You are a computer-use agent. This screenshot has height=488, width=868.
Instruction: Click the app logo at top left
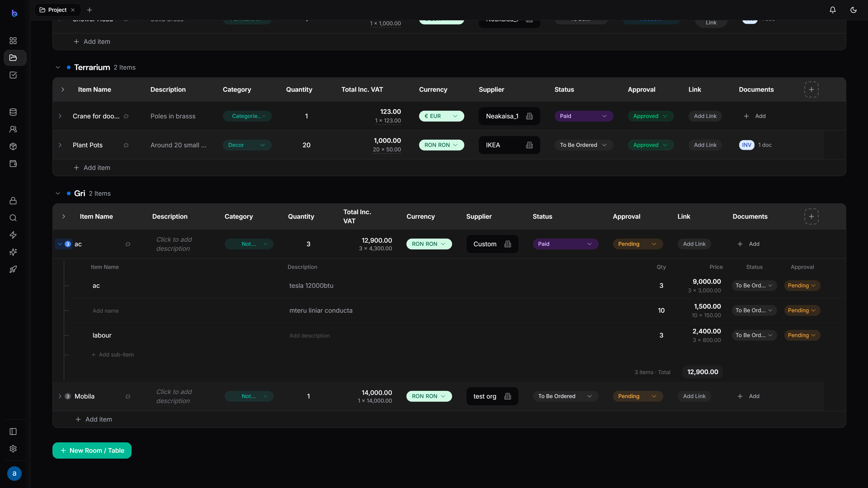click(x=14, y=13)
